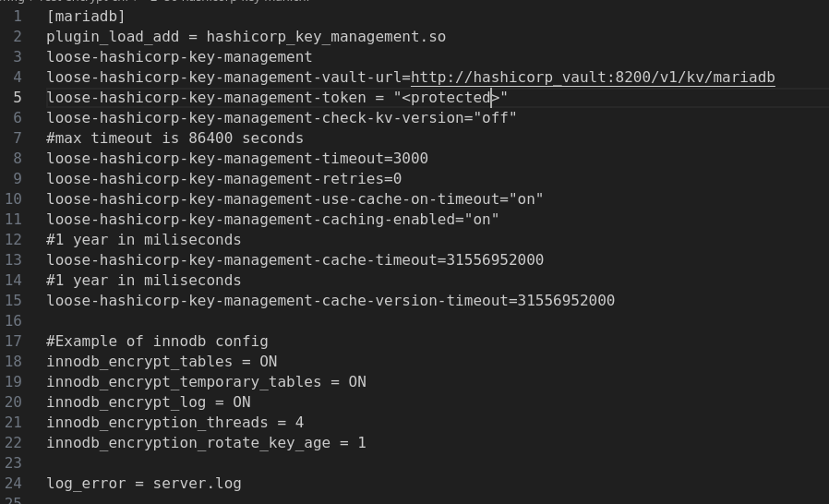Click the plugin_load_add line text

pos(246,37)
